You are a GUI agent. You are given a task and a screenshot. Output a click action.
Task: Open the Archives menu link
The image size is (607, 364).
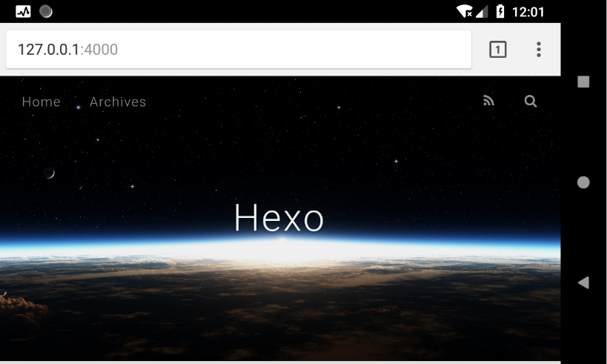point(118,102)
